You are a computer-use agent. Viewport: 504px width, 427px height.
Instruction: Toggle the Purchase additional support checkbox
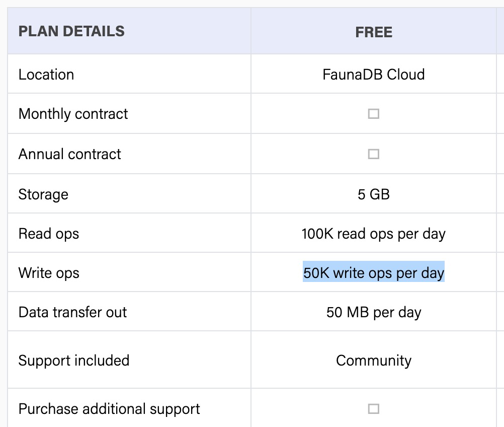point(373,408)
